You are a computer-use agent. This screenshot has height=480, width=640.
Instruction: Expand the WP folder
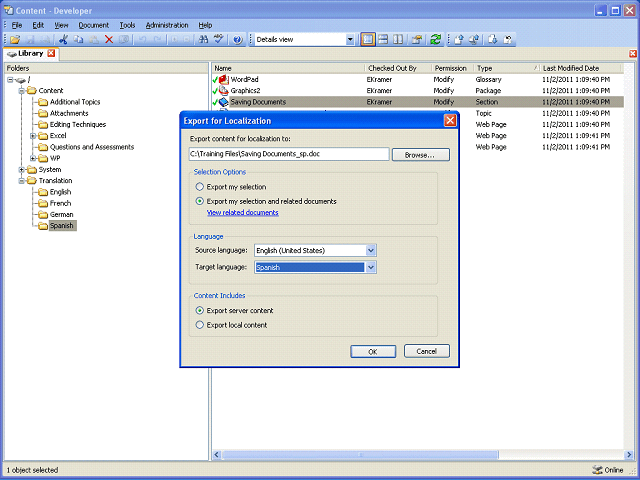coord(33,158)
